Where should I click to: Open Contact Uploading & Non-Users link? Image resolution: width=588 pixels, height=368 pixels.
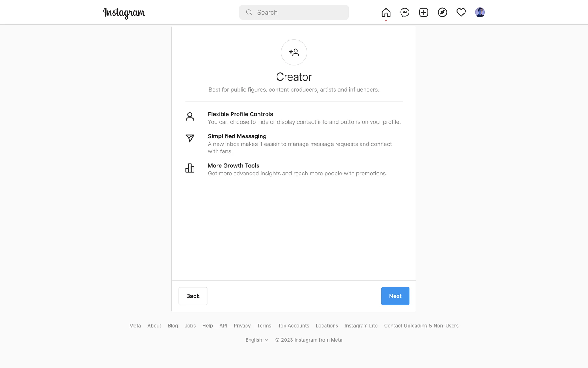tap(421, 326)
